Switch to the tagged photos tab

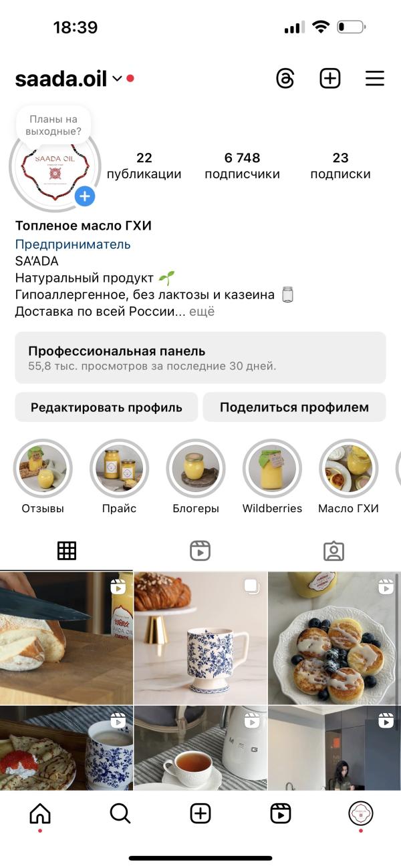point(333,551)
